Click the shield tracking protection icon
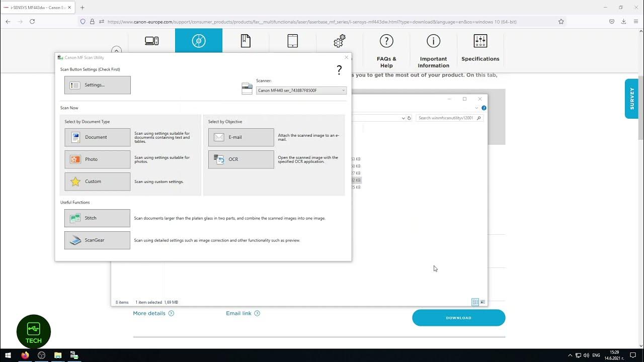 (x=83, y=22)
